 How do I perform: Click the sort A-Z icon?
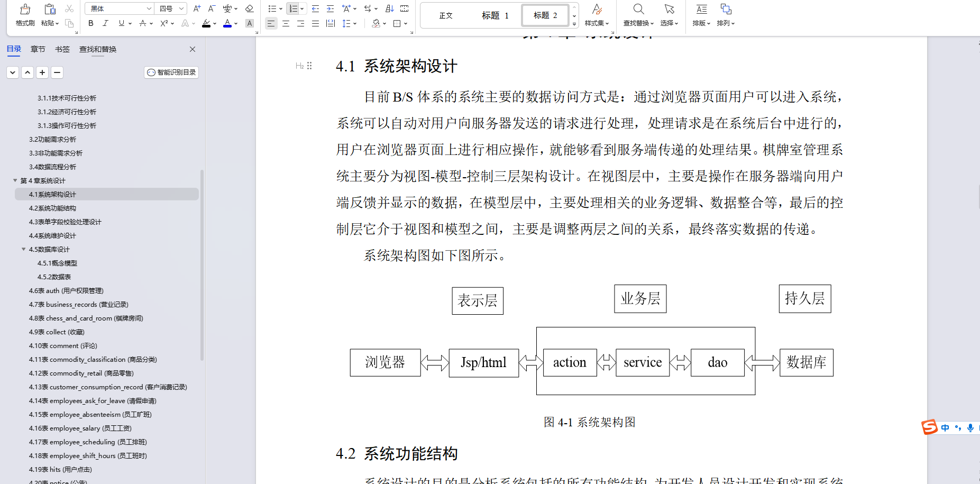(390, 8)
